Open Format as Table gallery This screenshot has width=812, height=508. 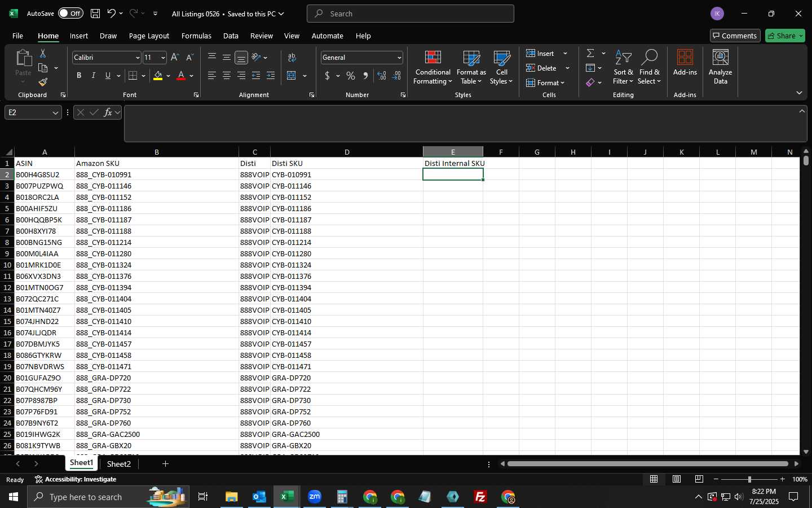(471, 67)
